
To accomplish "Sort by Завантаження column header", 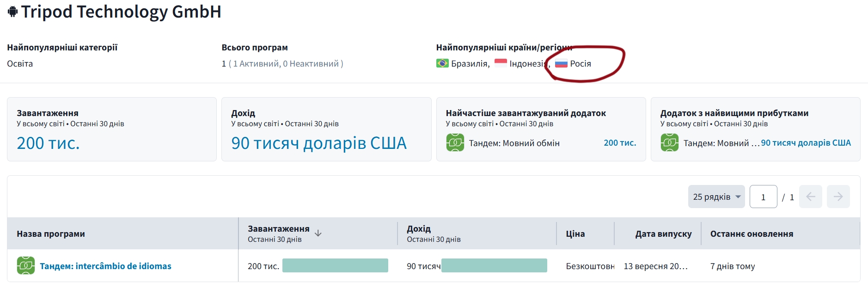I will [x=279, y=228].
